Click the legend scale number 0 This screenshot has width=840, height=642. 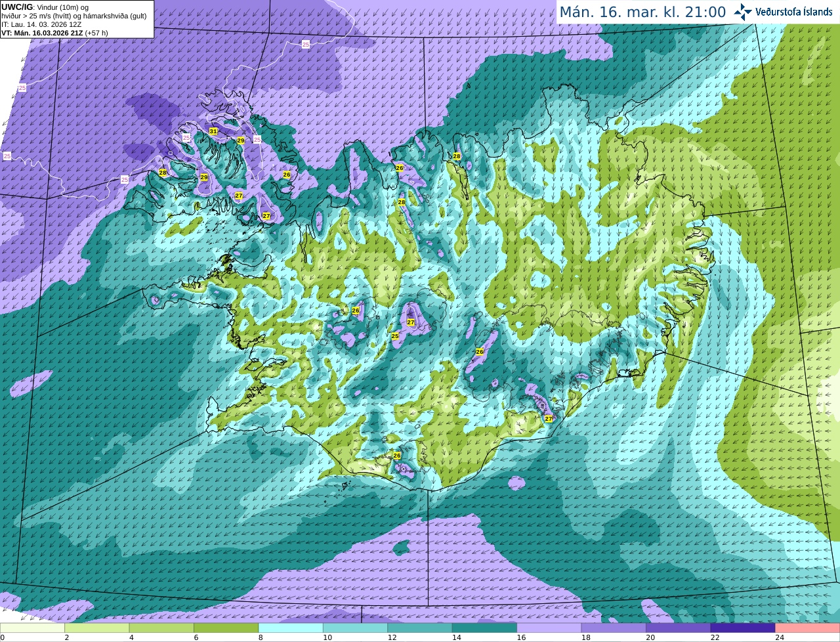point(2,637)
